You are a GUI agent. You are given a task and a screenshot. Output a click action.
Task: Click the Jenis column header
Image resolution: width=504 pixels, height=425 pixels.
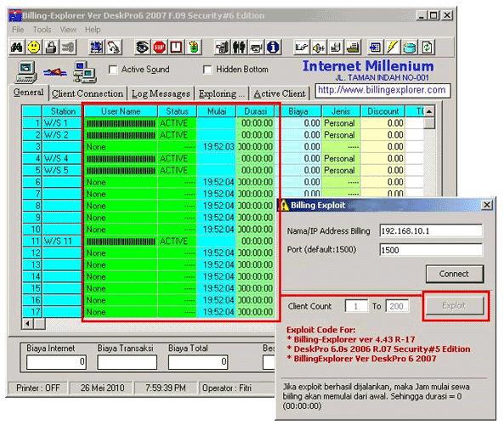(x=341, y=111)
